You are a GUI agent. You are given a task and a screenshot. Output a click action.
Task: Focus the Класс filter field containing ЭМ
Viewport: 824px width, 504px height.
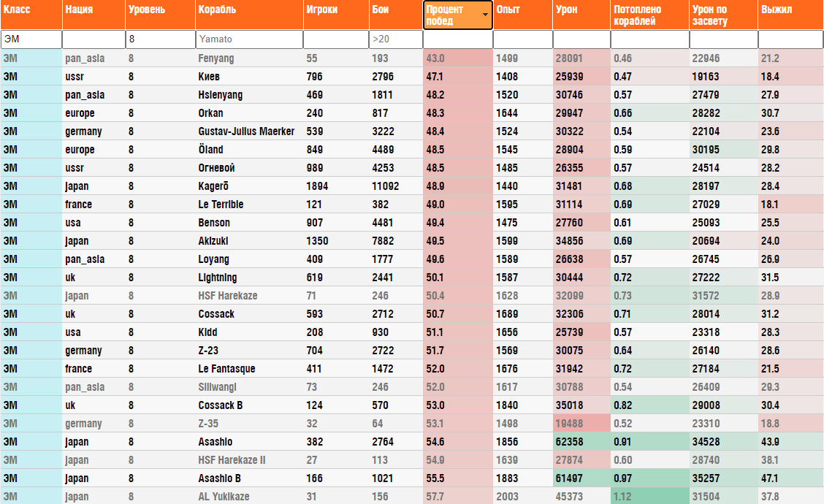[x=31, y=39]
